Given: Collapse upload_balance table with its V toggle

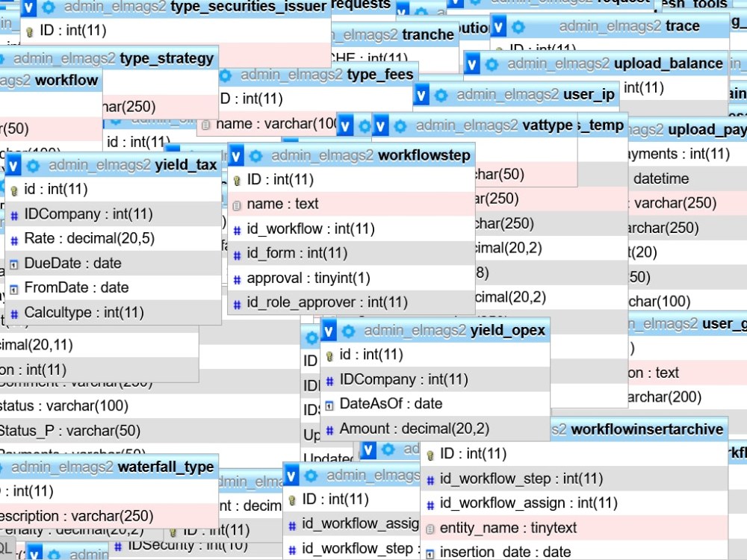Looking at the screenshot, I should (471, 63).
